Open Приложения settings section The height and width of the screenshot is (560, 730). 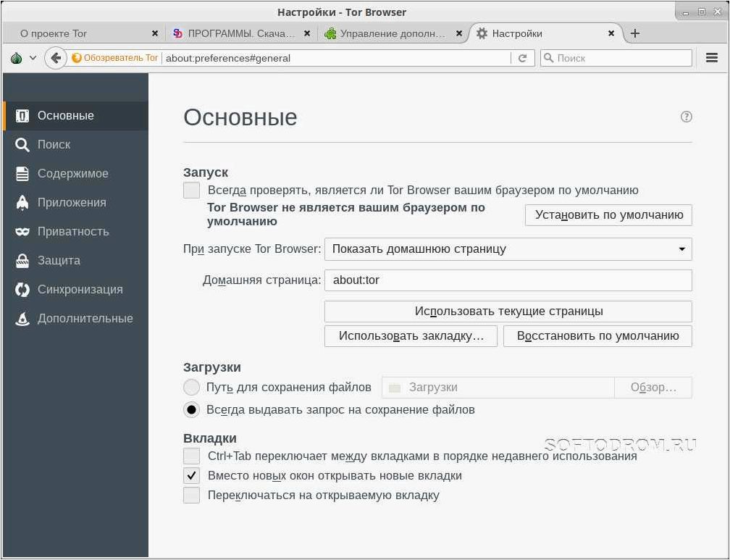pos(75,202)
